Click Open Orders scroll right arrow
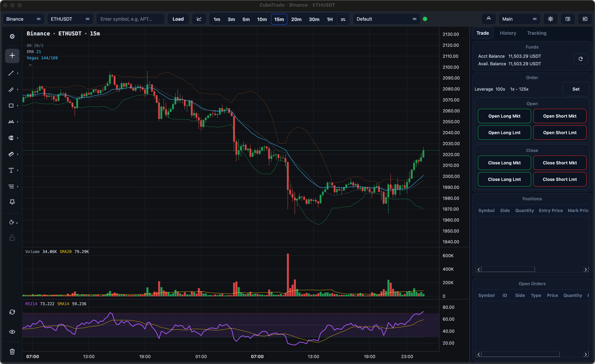Screen dimensions: 595x364 click(586, 354)
